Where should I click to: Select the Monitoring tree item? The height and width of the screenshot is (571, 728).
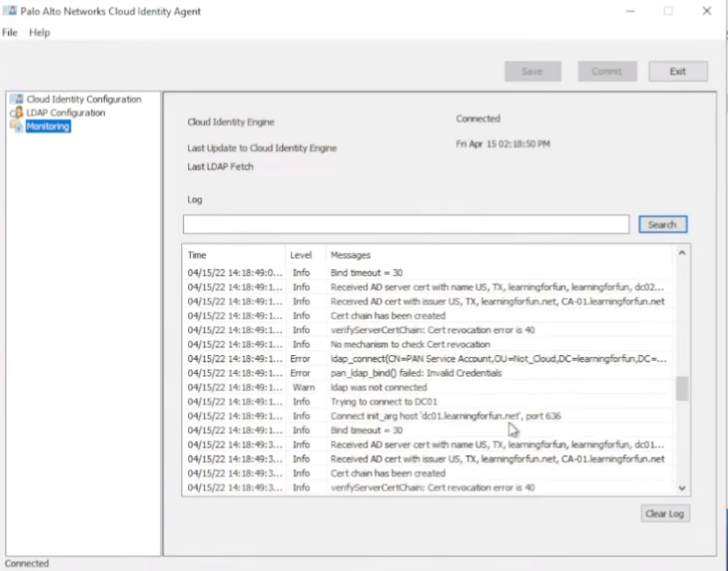point(48,126)
